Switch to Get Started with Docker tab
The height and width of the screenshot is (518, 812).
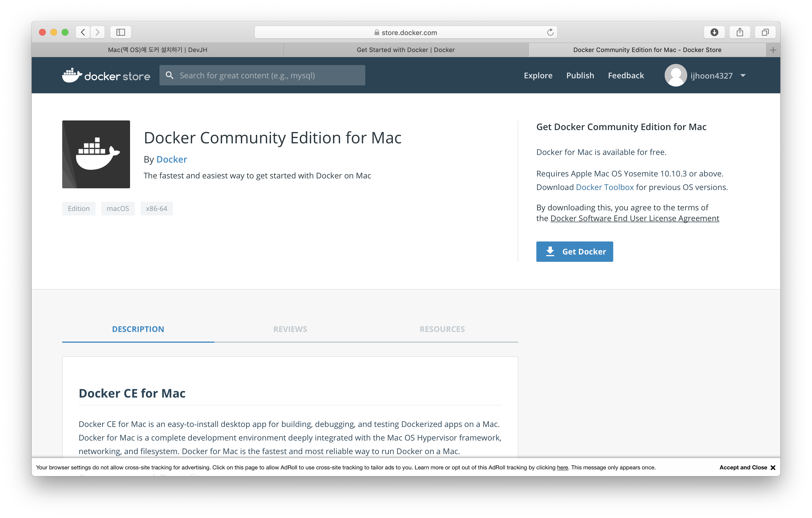click(x=406, y=50)
